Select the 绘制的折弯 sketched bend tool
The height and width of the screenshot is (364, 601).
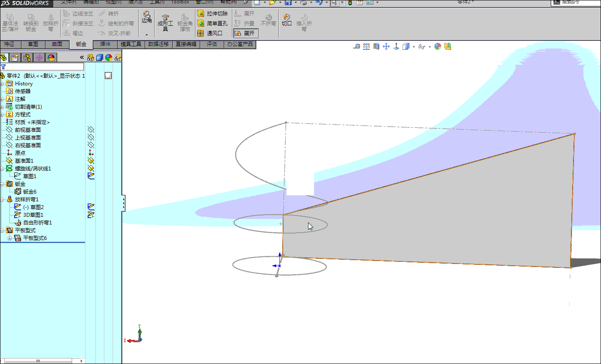116,23
